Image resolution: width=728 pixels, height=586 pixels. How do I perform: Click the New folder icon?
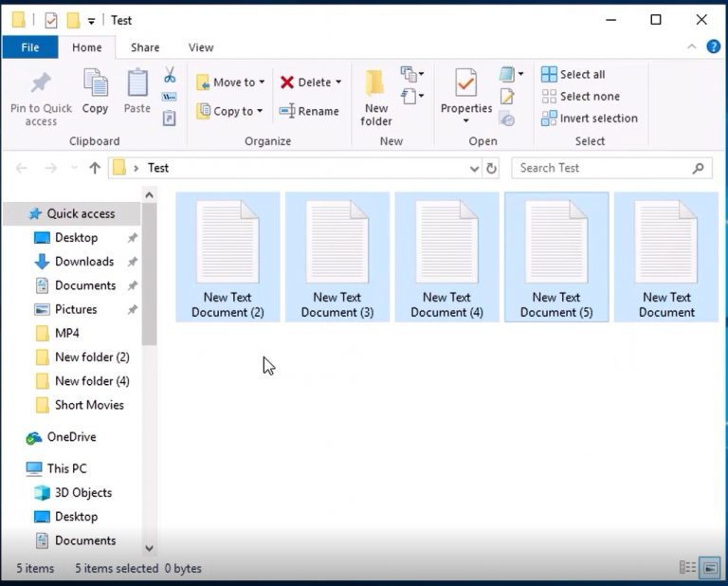point(375,83)
